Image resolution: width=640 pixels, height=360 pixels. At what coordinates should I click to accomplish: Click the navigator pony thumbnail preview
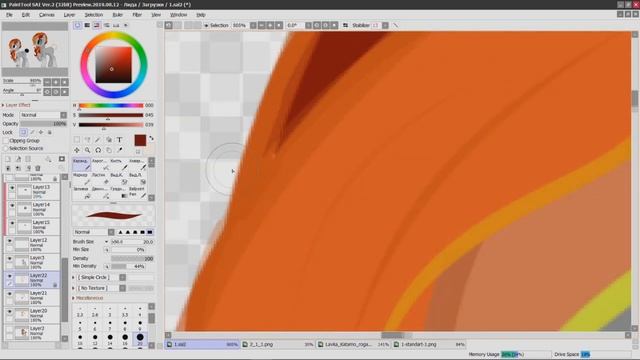click(35, 49)
